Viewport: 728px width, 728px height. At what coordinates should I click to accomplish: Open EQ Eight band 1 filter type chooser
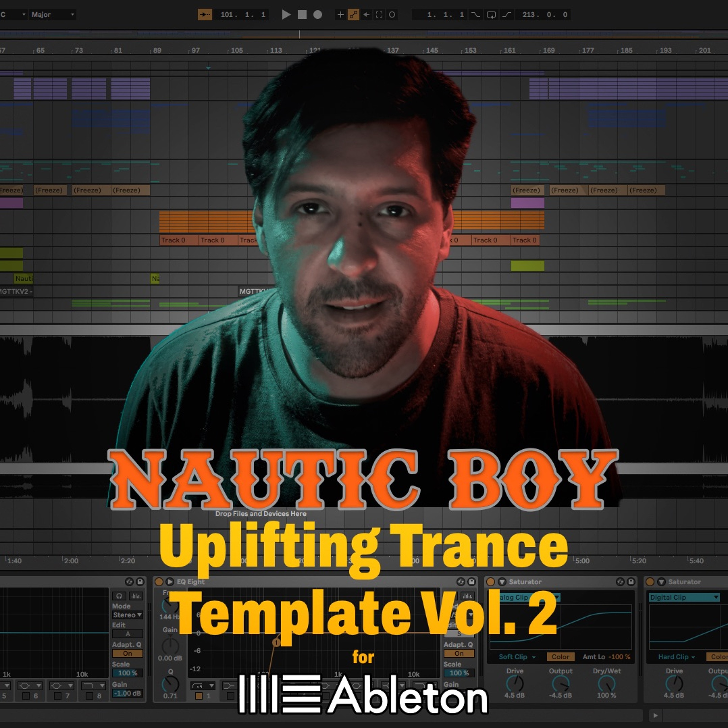coord(203,686)
